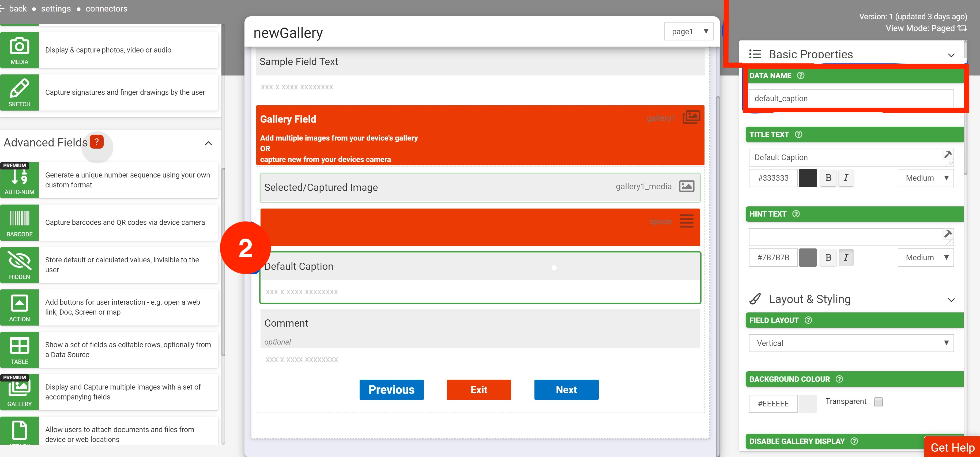Screen dimensions: 980x457
Task: Tick the Transparent background checkbox
Action: click(878, 402)
